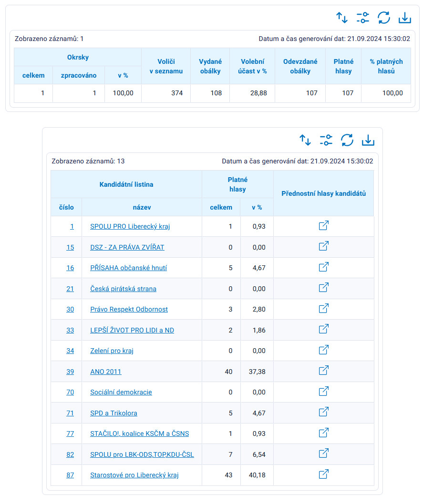Open preferential votes for SPD a Trikolora
Image resolution: width=423 pixels, height=504 pixels.
pyautogui.click(x=324, y=412)
